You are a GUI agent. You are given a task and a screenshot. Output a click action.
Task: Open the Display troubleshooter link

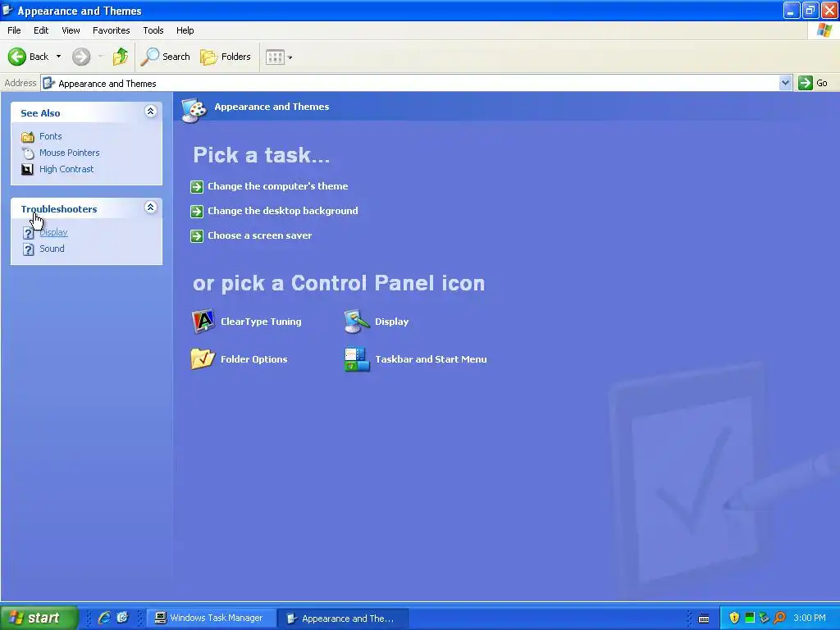(53, 232)
